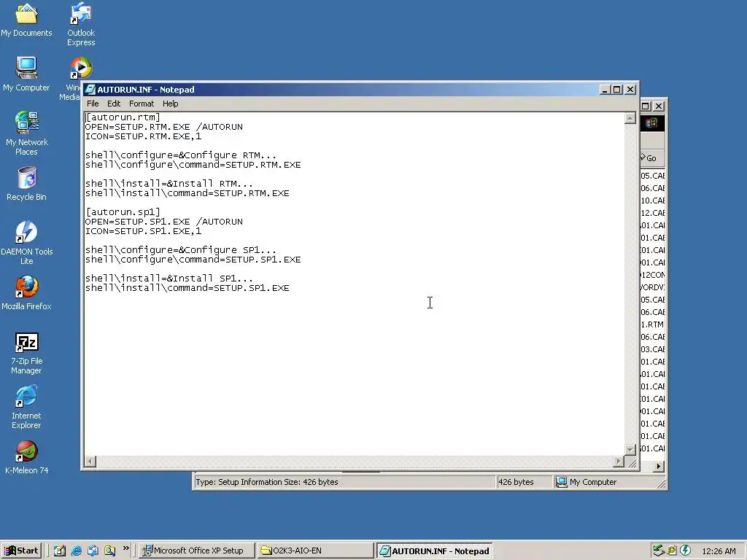Open the File menu in Notepad
This screenshot has width=747, height=560.
[x=93, y=104]
